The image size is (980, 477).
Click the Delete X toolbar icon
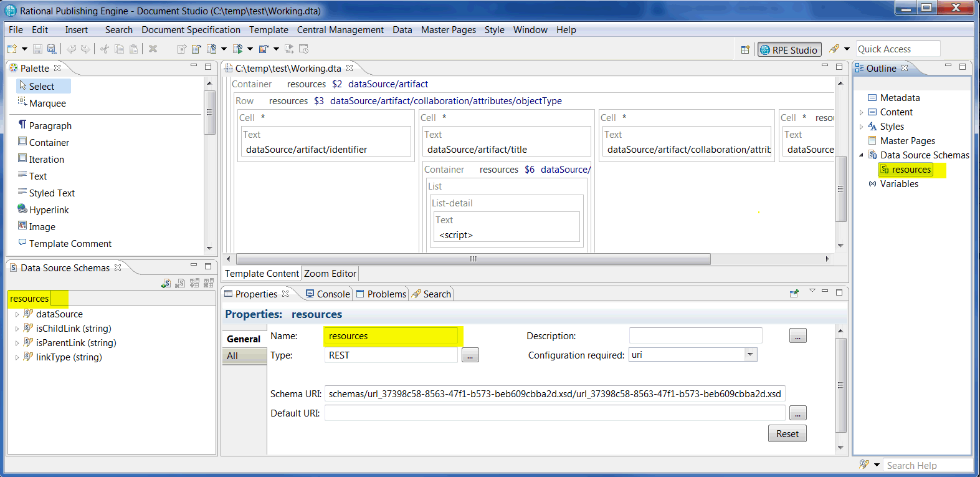pos(153,49)
